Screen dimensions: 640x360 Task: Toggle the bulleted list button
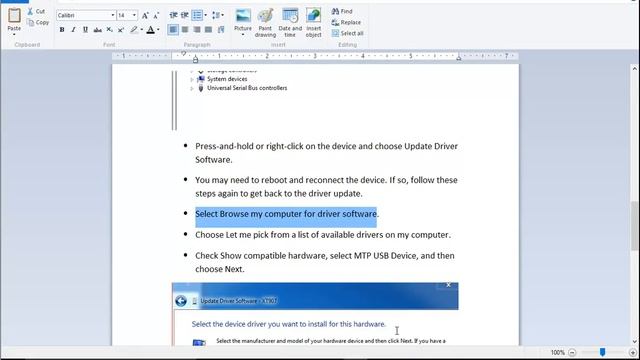197,16
